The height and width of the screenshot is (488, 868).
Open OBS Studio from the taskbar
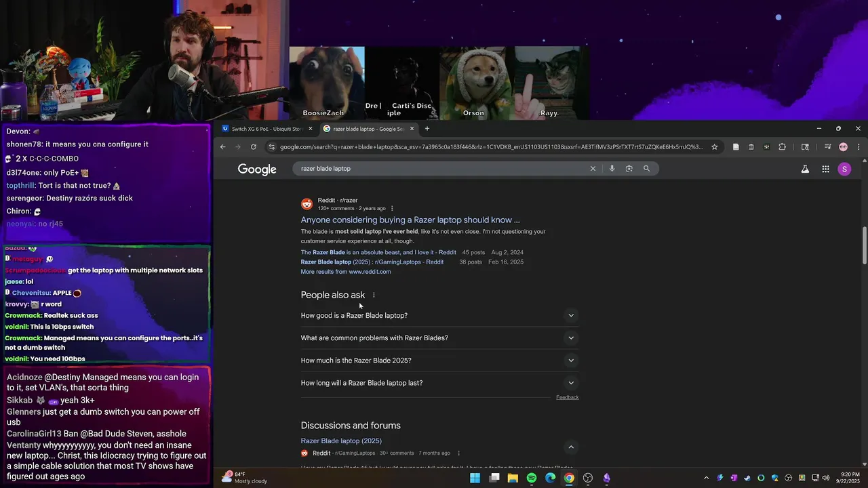(x=588, y=478)
